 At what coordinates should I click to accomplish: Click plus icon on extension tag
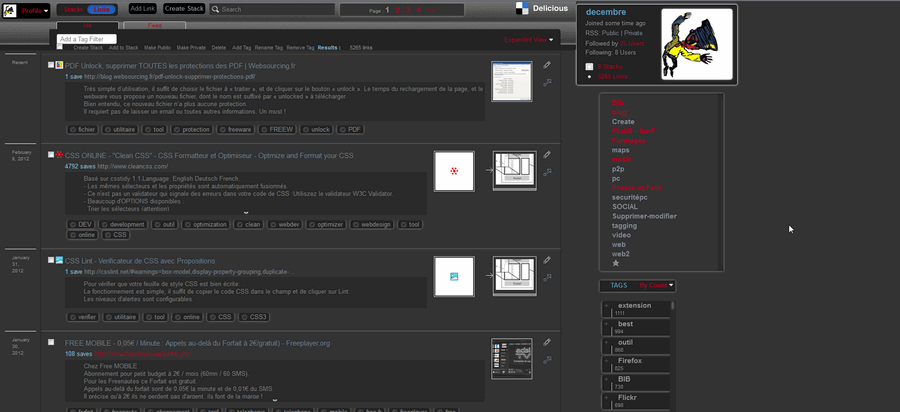pos(608,306)
